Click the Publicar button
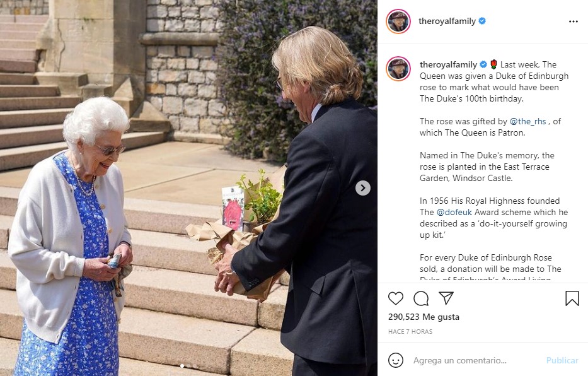The image size is (588, 376). (x=562, y=360)
